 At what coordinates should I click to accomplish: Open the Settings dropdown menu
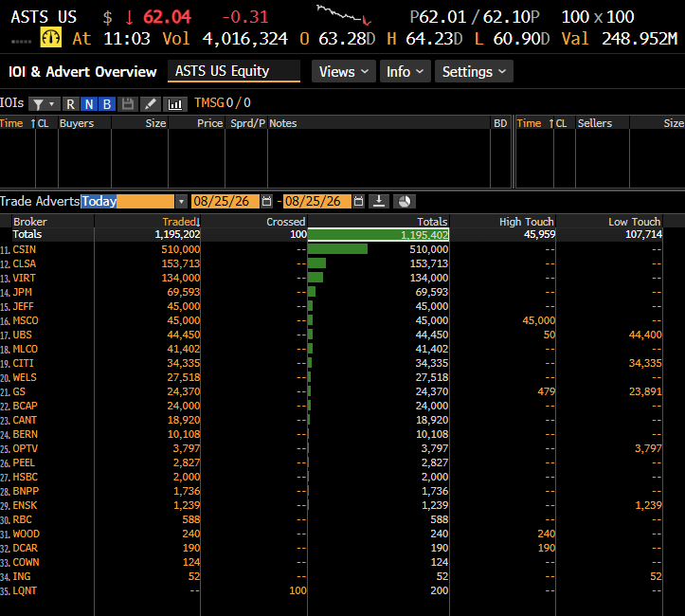click(x=474, y=71)
